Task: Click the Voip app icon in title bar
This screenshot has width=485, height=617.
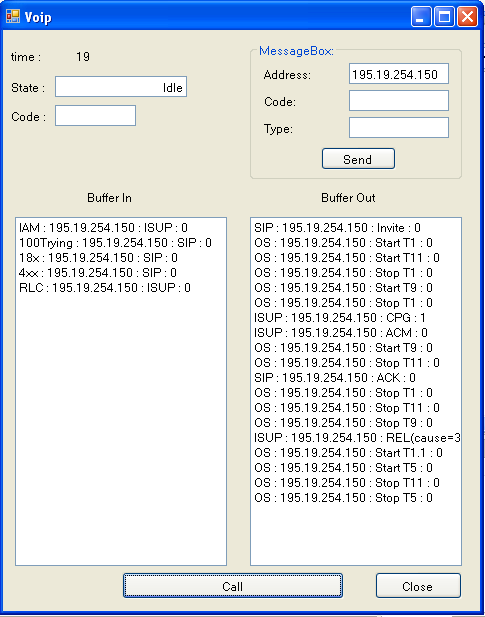Action: point(13,17)
